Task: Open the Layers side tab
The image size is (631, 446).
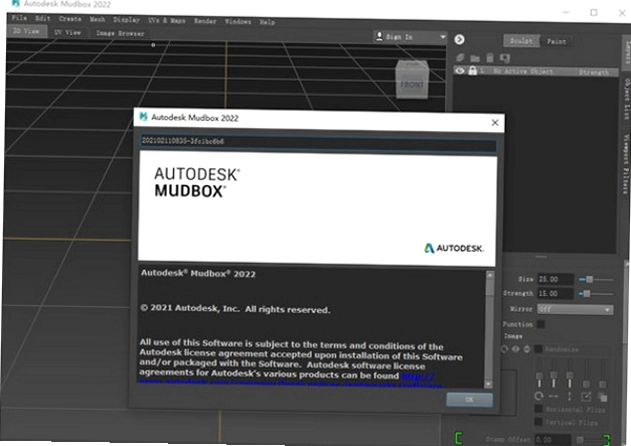Action: [x=627, y=52]
